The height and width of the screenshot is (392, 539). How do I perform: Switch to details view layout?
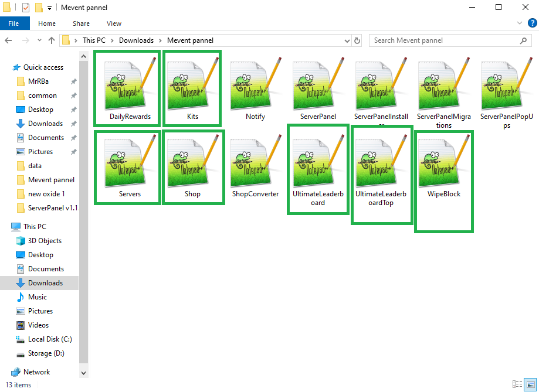click(x=517, y=384)
